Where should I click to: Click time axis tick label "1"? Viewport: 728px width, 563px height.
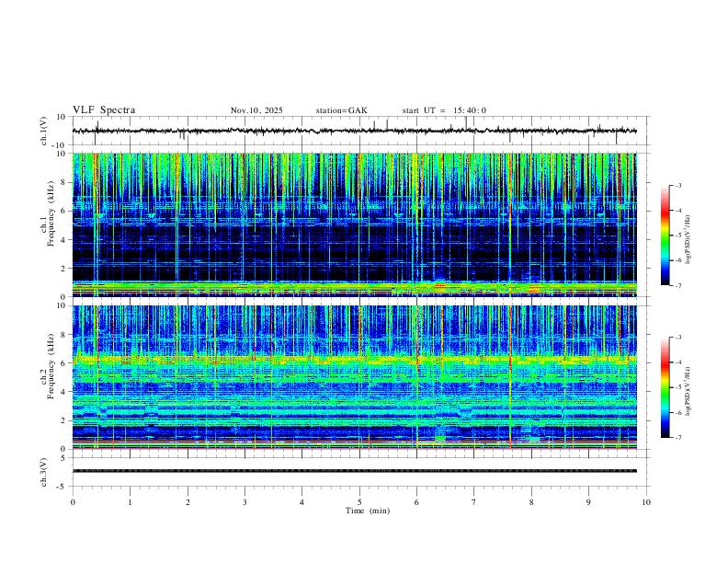coord(130,502)
